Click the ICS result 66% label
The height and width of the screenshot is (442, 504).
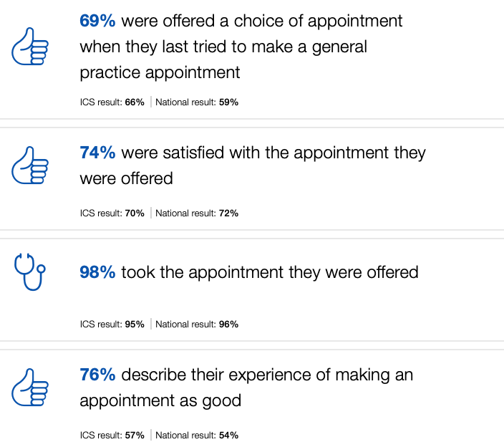112,102
